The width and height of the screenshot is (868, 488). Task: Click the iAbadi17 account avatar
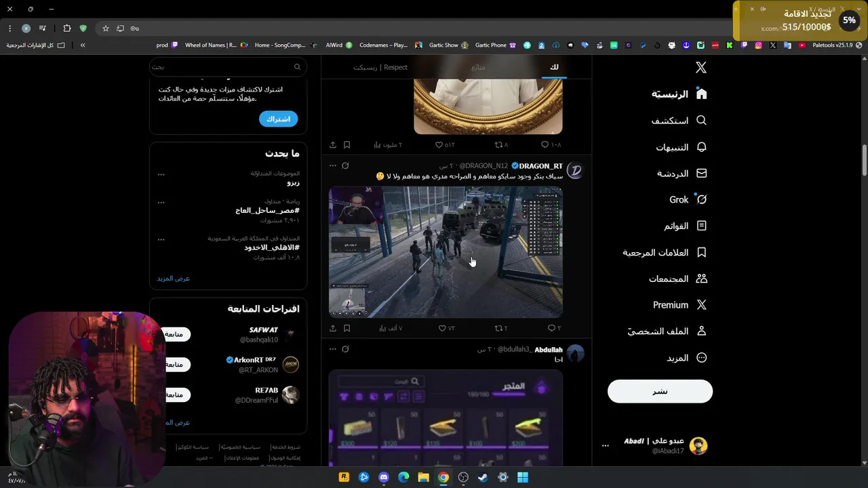click(698, 446)
